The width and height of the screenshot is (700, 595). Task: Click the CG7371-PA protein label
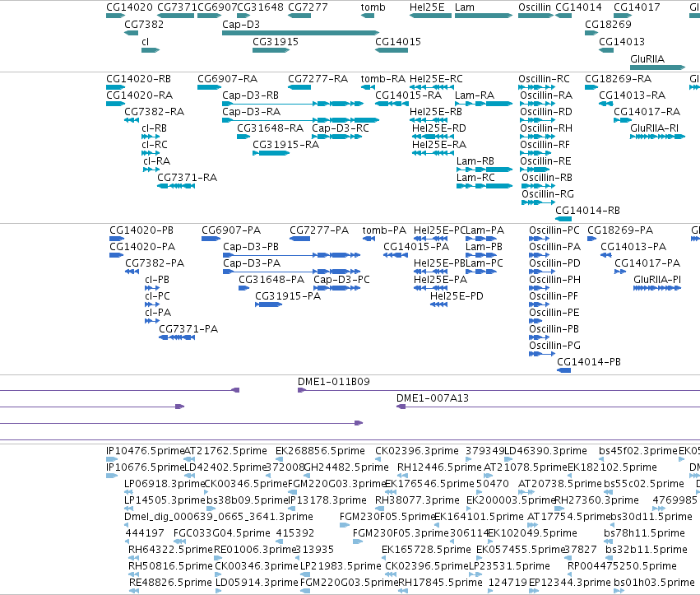point(188,329)
